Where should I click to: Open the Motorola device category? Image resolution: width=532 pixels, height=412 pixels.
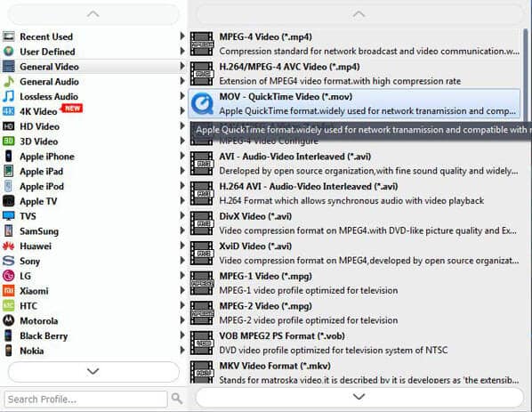(x=93, y=320)
